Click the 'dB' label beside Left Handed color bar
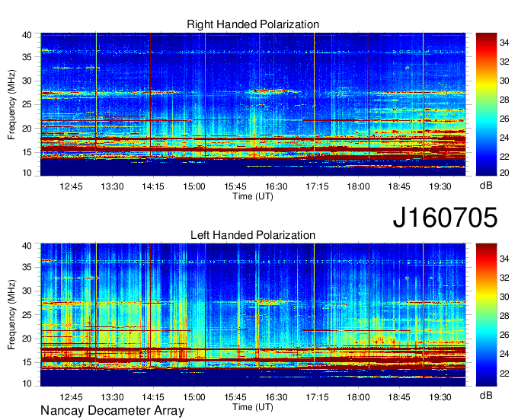The height and width of the screenshot is (420, 518). (486, 396)
